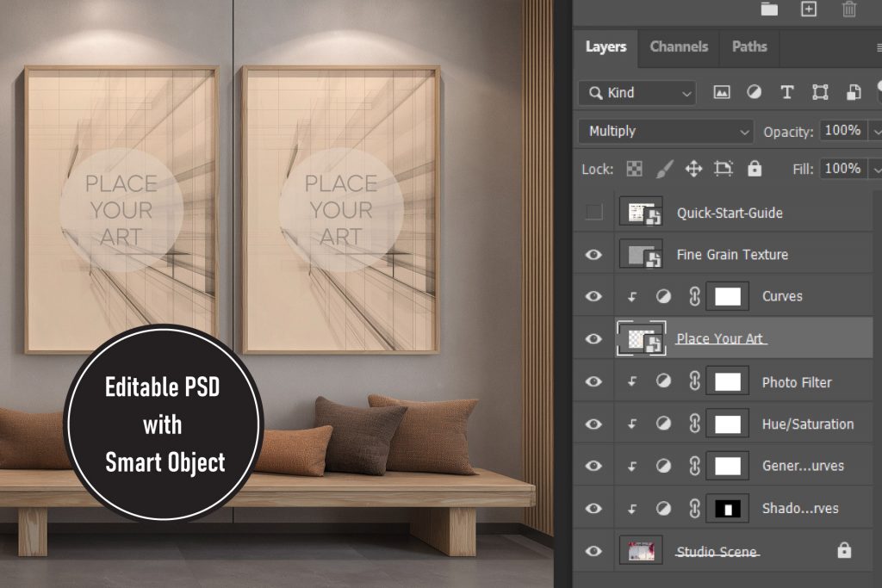Click the Quick-Start-Guide layer thumbnail

point(641,212)
